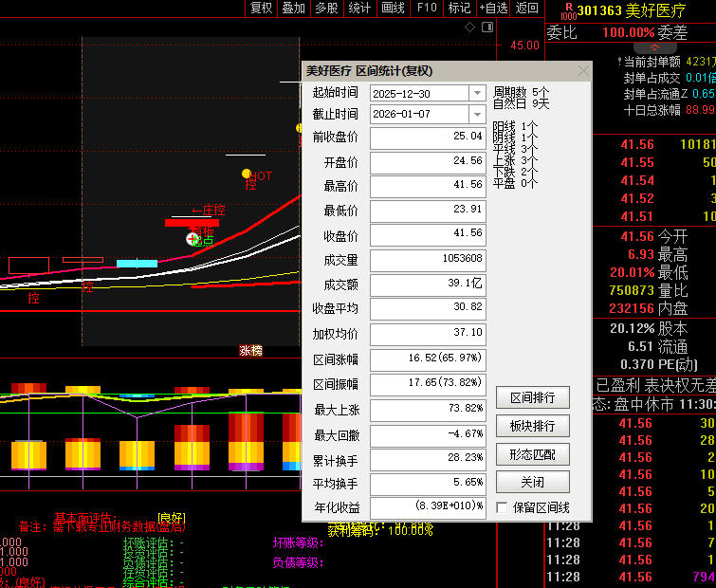Click the red R 1000 badge icon

(x=567, y=10)
